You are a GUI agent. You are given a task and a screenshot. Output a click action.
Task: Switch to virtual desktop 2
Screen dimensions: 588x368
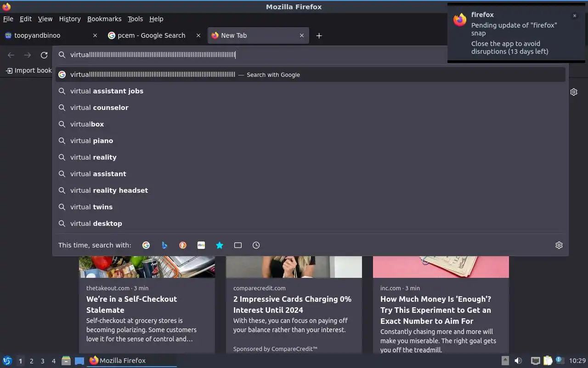(31, 361)
